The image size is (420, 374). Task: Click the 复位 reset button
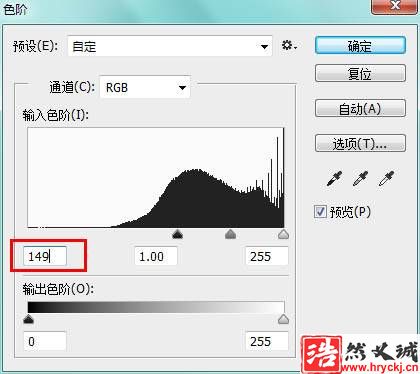pos(360,73)
